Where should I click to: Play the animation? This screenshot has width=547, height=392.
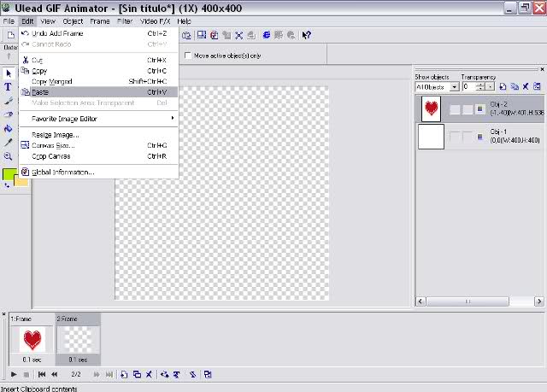point(14,375)
